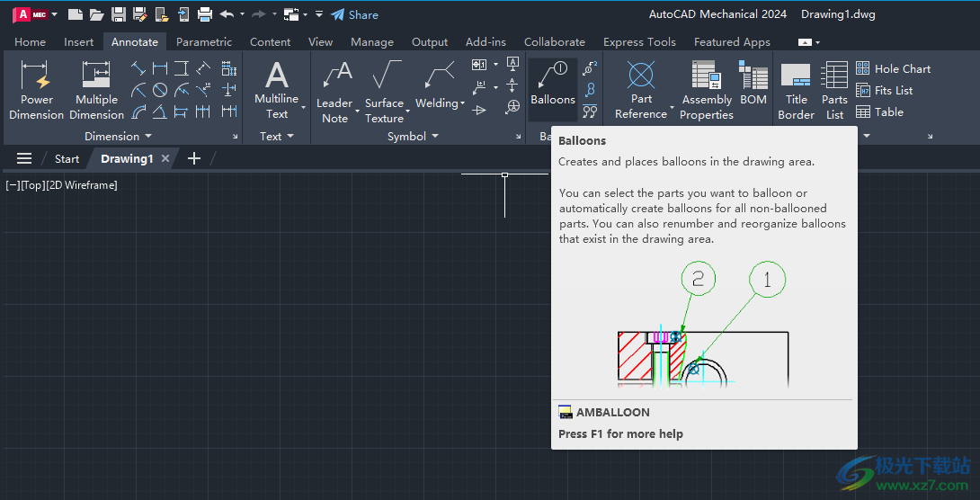The width and height of the screenshot is (980, 500).
Task: Open the ribbon minimize options dropdown
Action: (x=817, y=42)
